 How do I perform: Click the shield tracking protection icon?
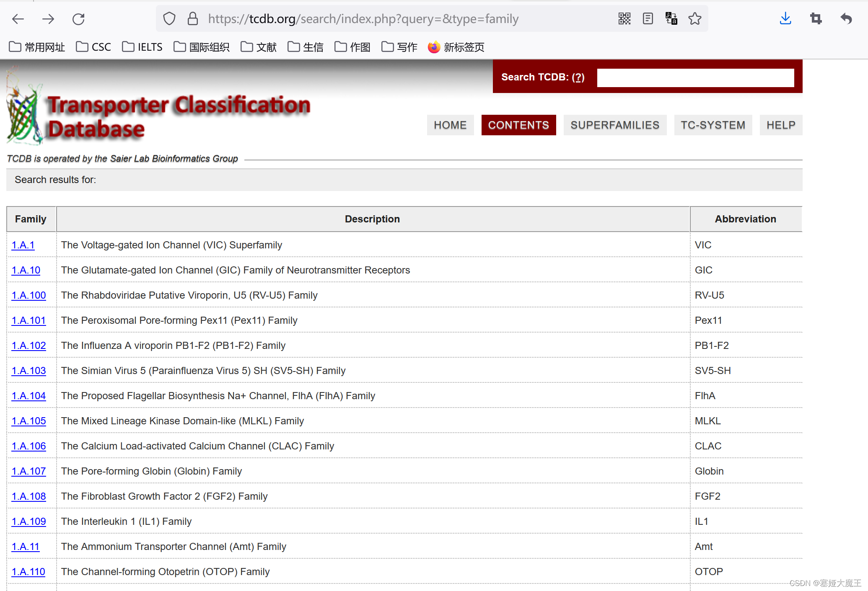click(x=169, y=19)
